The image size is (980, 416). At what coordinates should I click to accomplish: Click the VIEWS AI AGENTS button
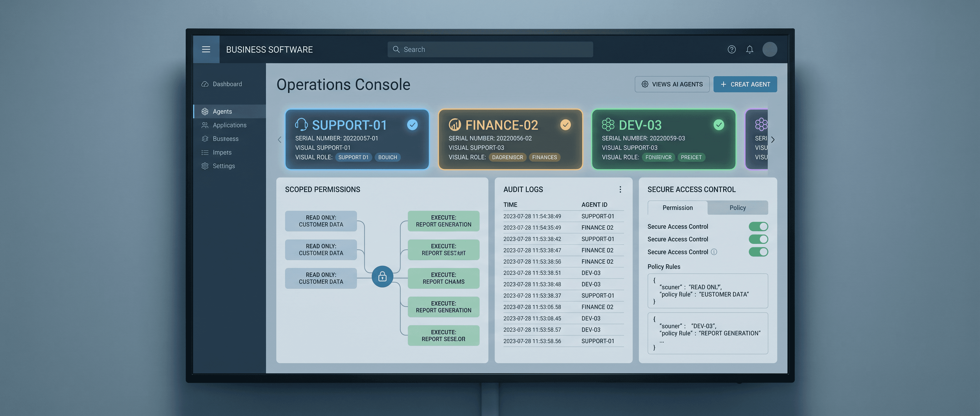pos(672,84)
